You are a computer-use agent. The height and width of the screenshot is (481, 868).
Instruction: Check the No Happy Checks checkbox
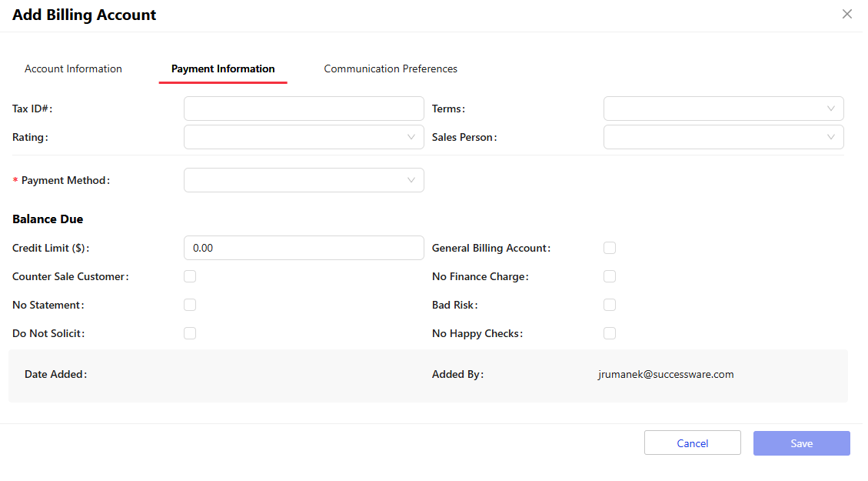(610, 333)
